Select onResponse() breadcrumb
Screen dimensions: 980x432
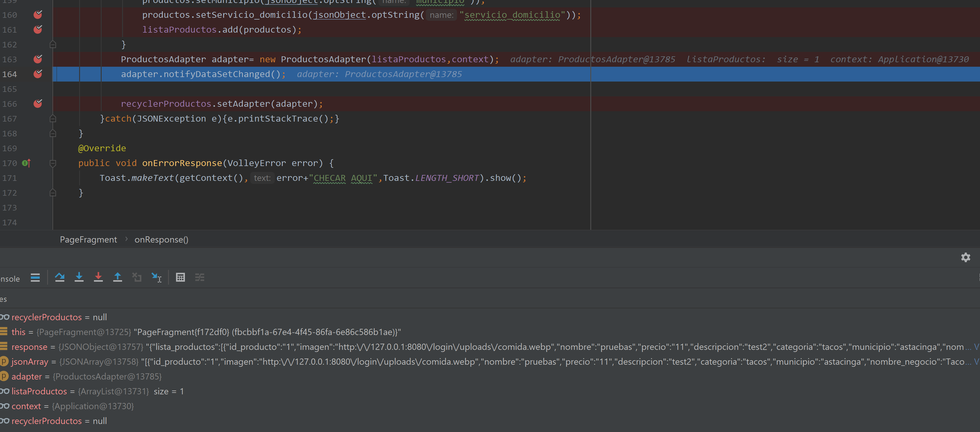(161, 240)
